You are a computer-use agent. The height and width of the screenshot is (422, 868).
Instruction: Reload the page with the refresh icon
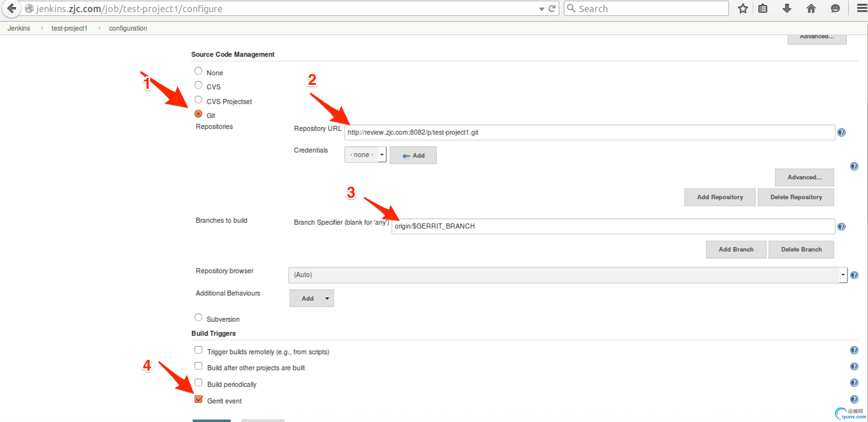552,8
